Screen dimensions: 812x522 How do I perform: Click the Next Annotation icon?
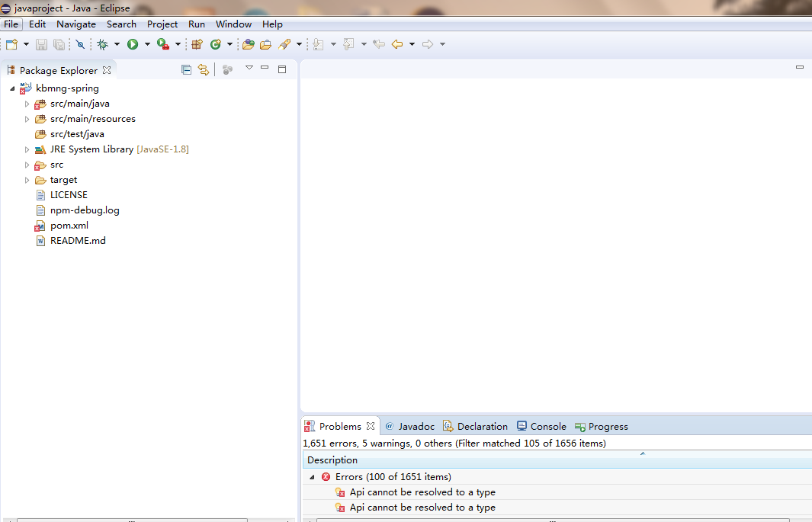(x=318, y=44)
